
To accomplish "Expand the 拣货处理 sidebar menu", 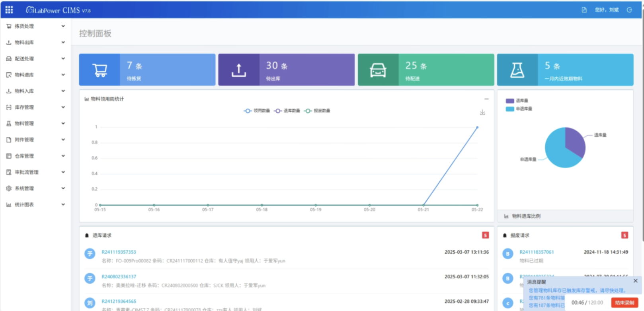I will coord(35,26).
